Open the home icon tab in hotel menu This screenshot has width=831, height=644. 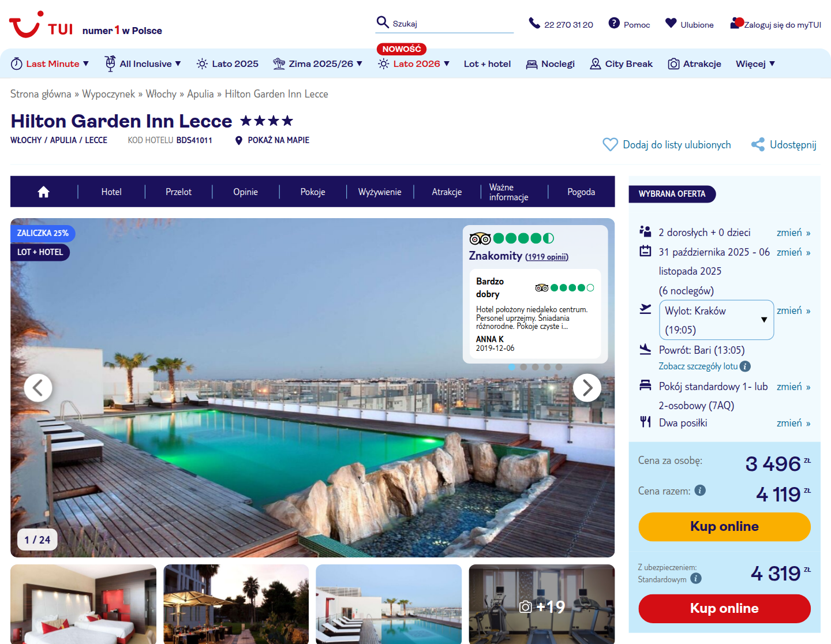[43, 192]
